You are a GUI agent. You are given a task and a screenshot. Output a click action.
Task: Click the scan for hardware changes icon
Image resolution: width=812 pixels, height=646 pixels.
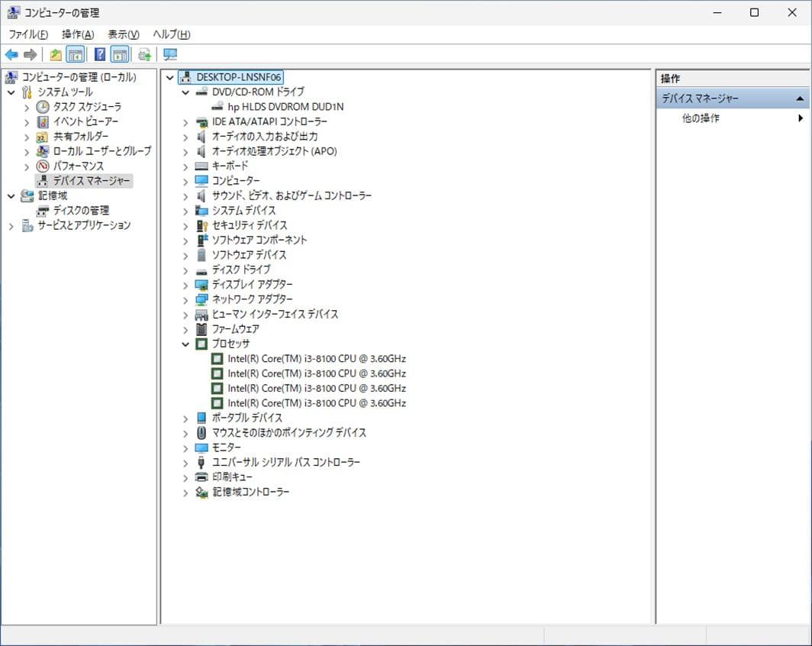[143, 54]
